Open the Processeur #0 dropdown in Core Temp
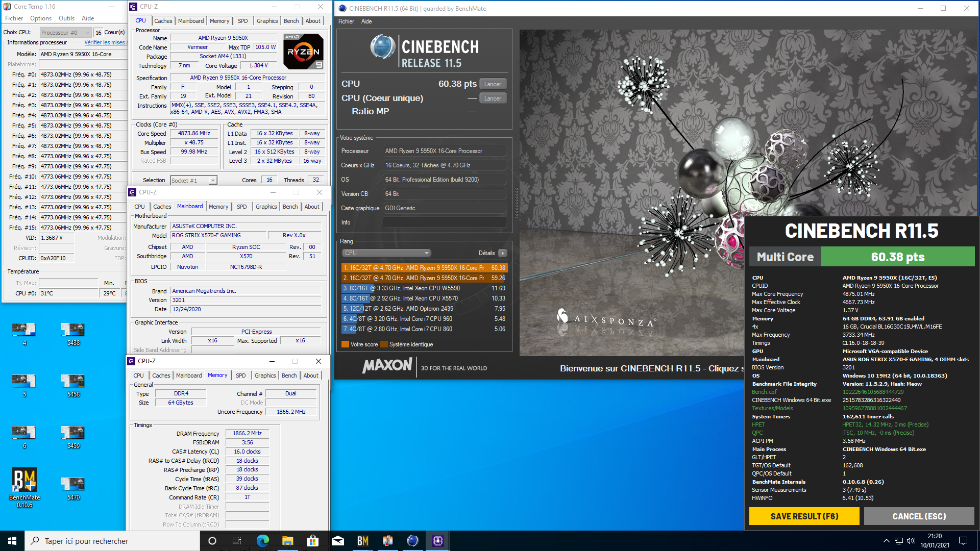The height and width of the screenshot is (551, 980). click(65, 33)
